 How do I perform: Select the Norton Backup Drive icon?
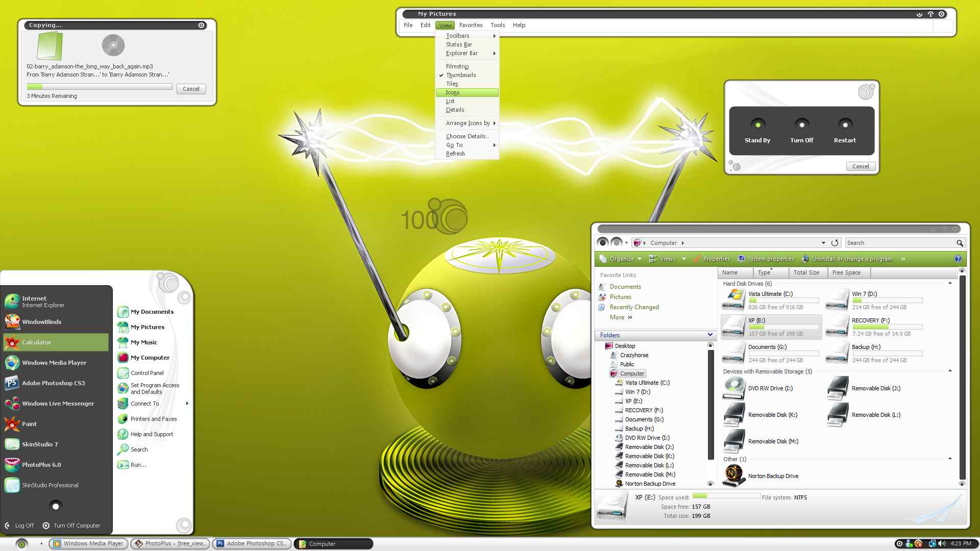click(733, 475)
